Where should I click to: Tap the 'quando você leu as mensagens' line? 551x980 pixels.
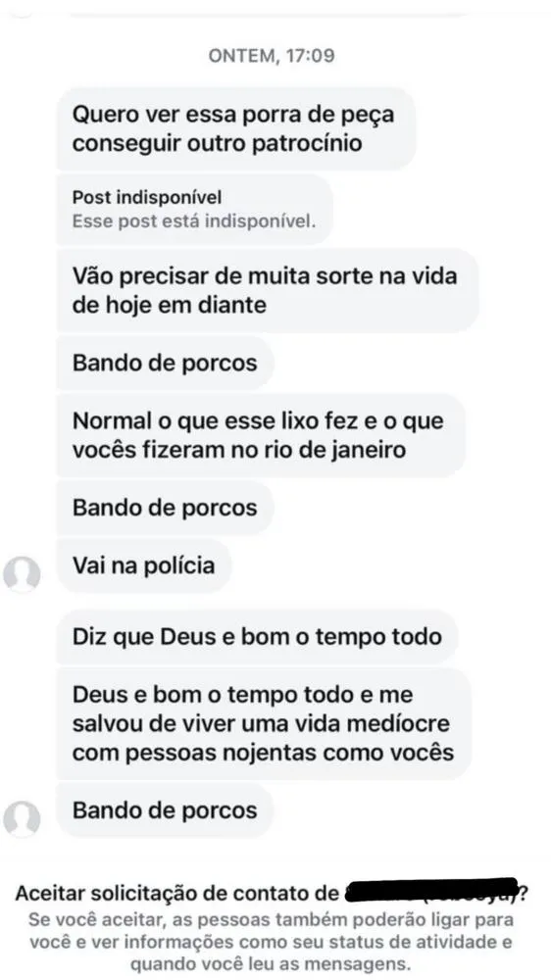click(272, 960)
